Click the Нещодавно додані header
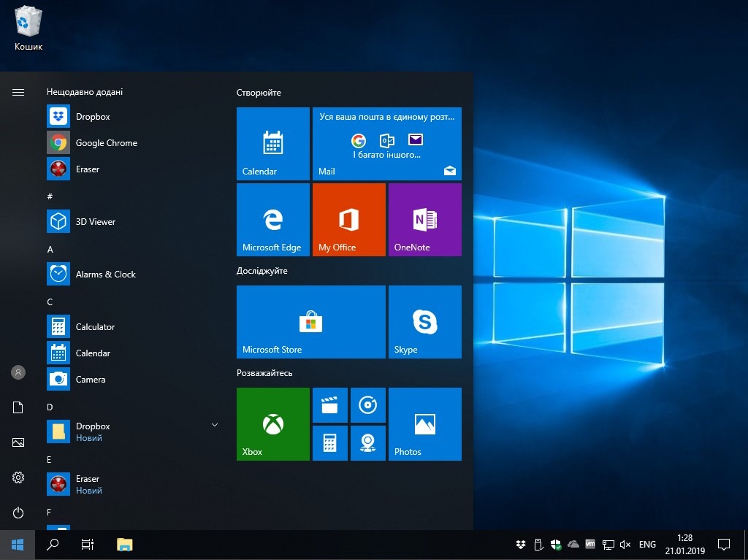The width and height of the screenshot is (748, 560). point(85,91)
